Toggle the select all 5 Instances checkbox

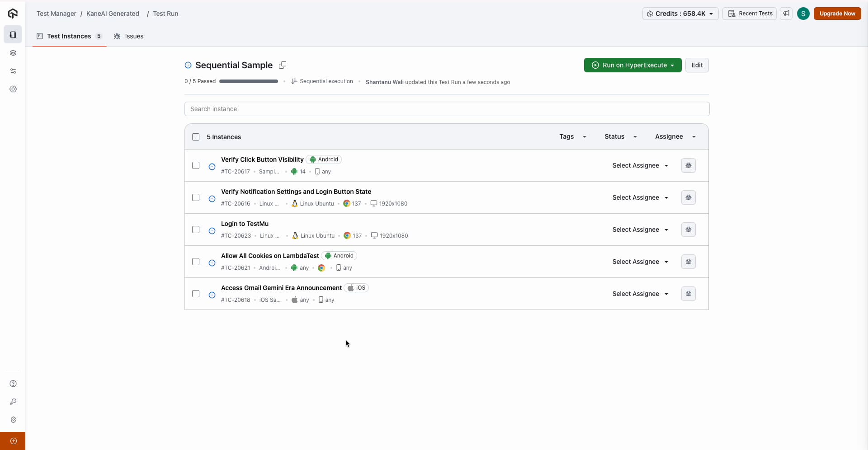tap(196, 137)
